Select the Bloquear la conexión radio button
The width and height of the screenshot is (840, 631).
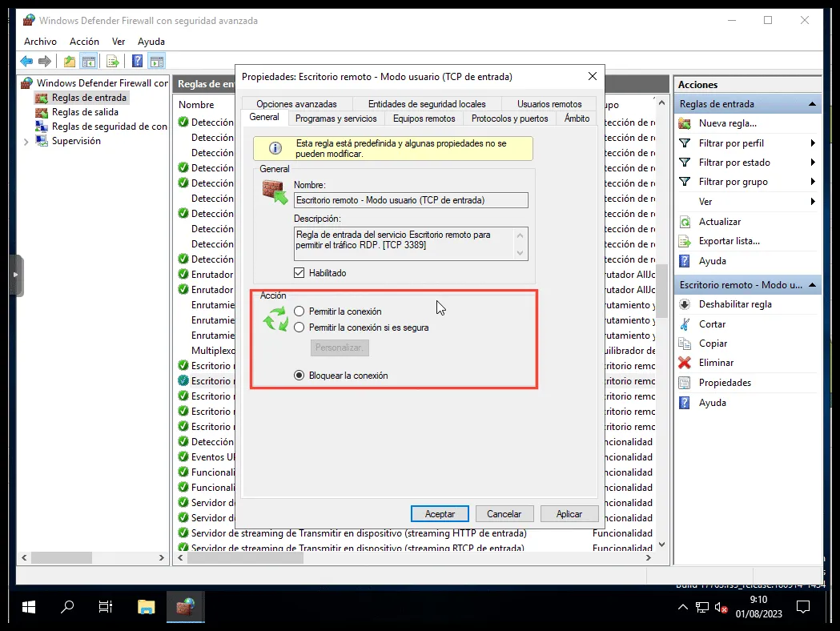point(299,376)
